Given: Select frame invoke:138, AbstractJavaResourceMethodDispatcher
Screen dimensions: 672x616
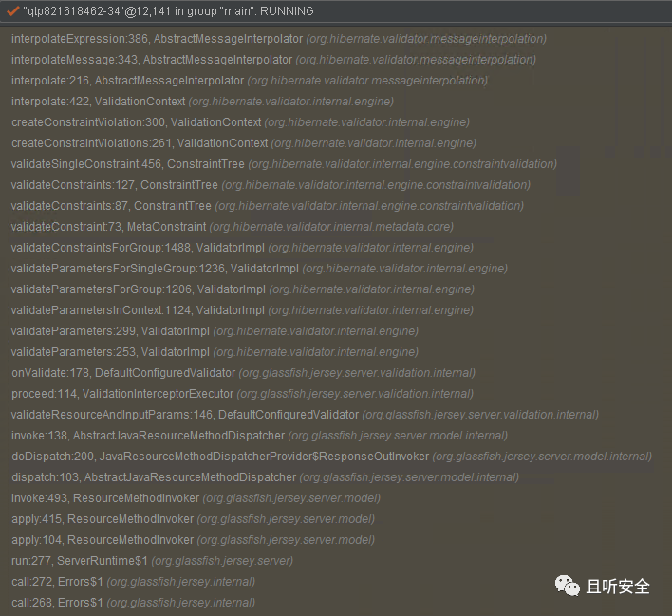Looking at the screenshot, I should tap(260, 436).
